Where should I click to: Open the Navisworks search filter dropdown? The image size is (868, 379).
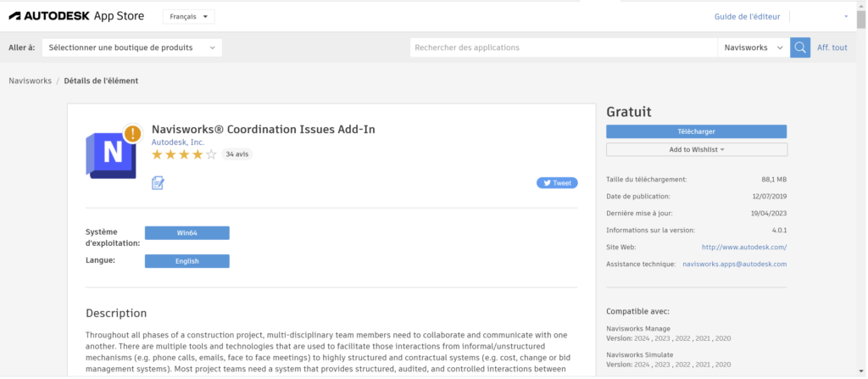coord(754,47)
